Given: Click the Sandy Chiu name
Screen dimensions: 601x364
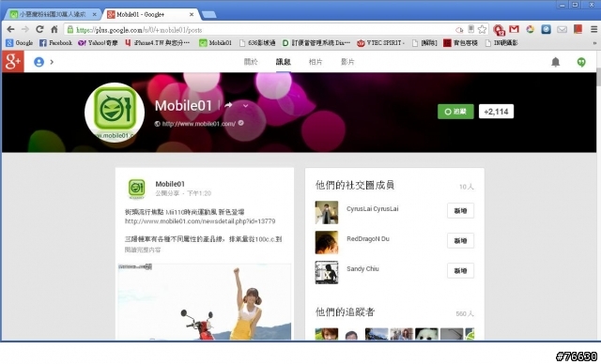Looking at the screenshot, I should [x=362, y=268].
